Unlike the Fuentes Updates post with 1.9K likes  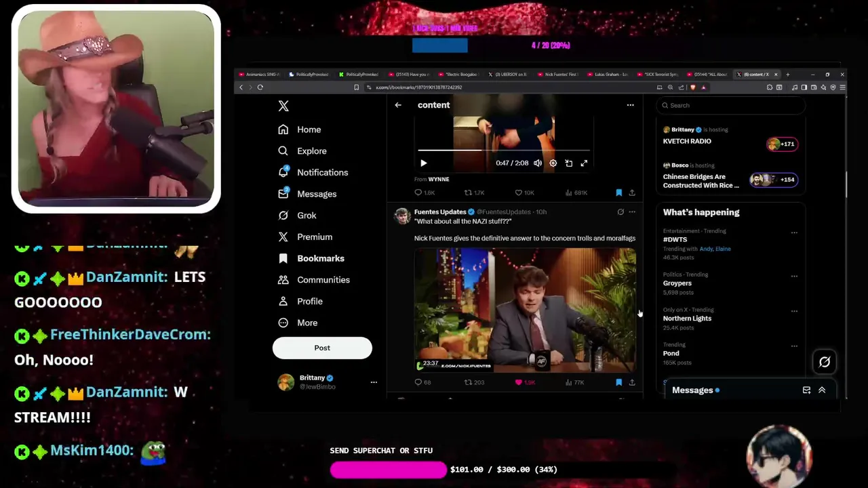tap(525, 383)
